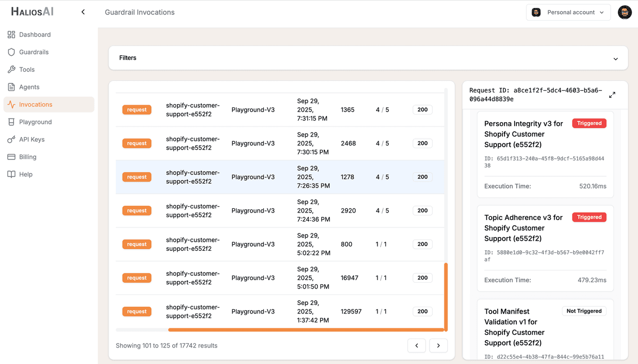638x364 pixels.
Task: Click the API Keys key icon
Action: pyautogui.click(x=11, y=139)
